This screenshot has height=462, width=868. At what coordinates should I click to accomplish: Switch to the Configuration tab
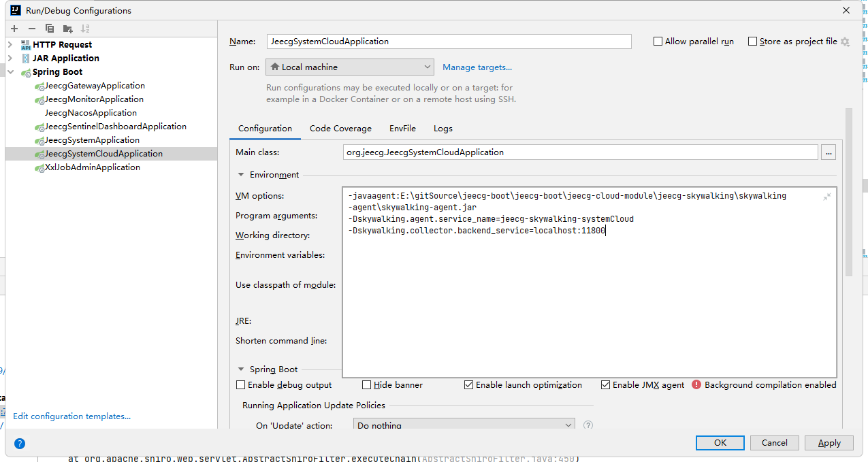[x=265, y=129]
